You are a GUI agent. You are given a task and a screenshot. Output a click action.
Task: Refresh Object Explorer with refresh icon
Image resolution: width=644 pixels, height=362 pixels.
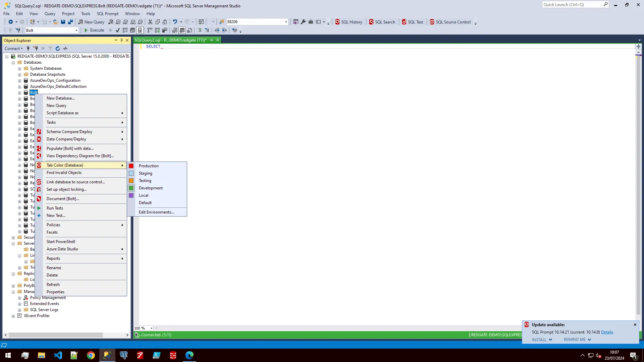coord(58,49)
